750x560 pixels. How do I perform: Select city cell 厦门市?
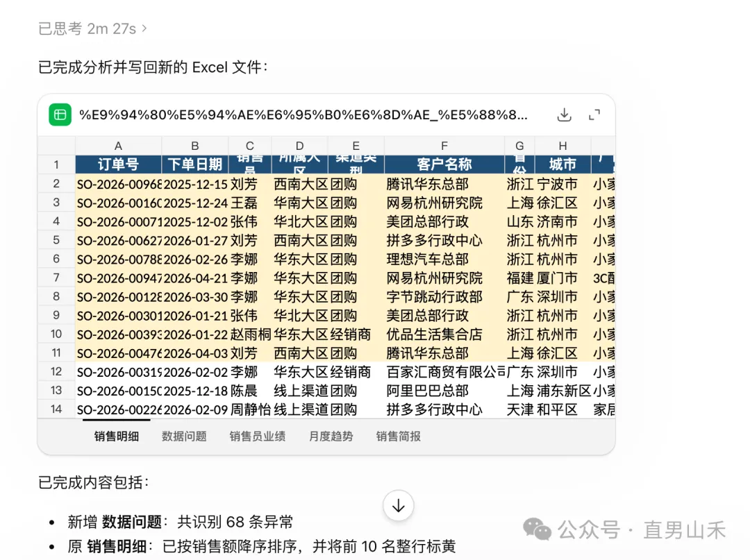click(563, 278)
